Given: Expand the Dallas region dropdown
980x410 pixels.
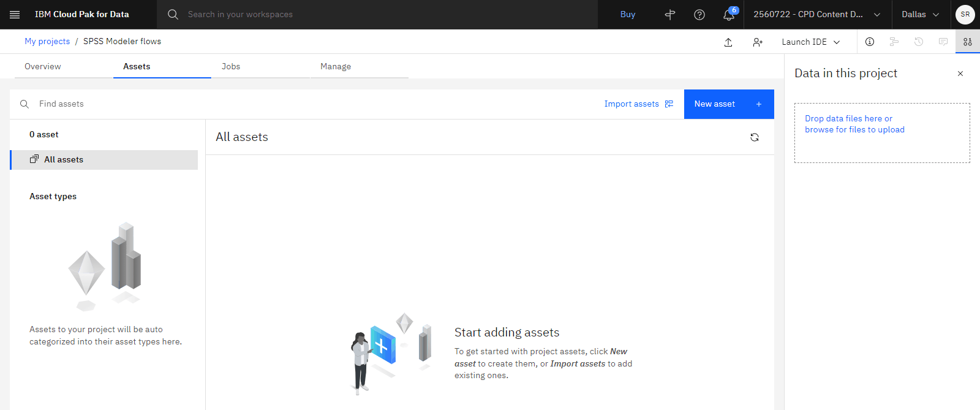Looking at the screenshot, I should tap(920, 15).
